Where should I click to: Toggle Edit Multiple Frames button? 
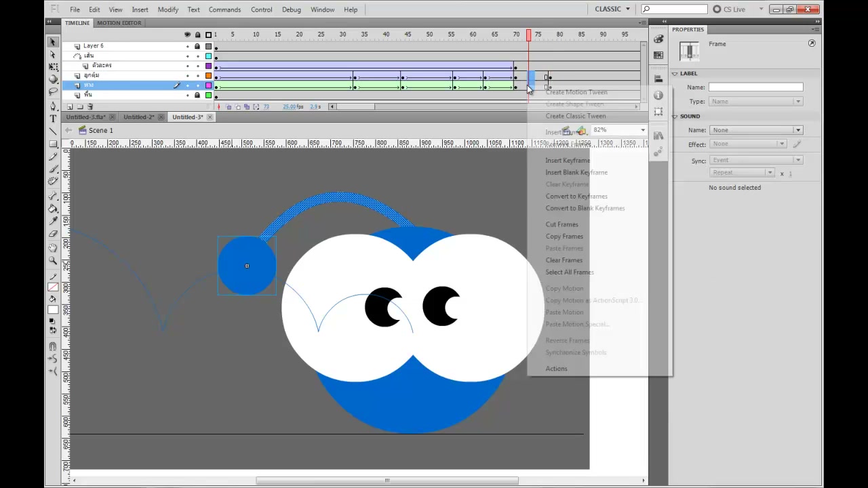click(x=246, y=107)
